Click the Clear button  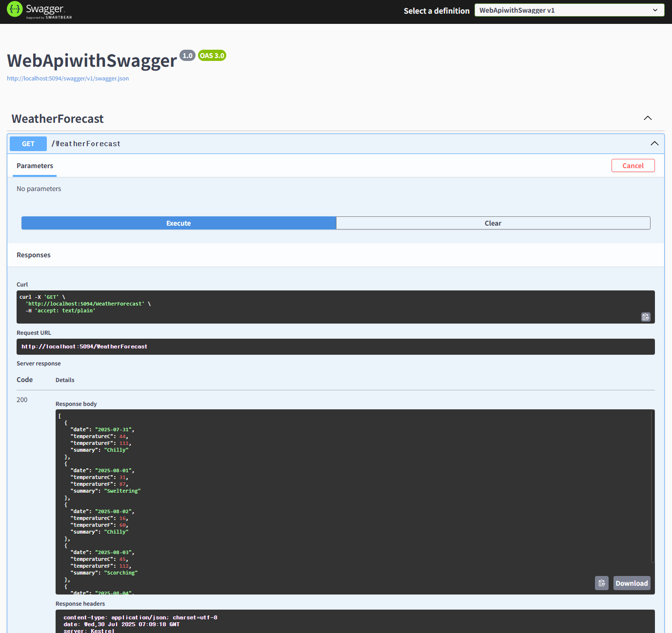pyautogui.click(x=493, y=223)
